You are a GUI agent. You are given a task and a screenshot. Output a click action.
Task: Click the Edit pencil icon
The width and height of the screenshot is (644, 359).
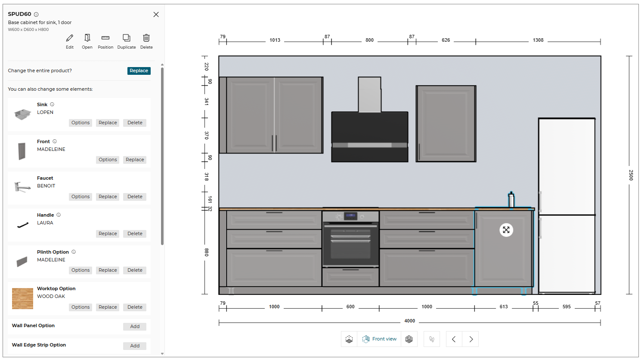pyautogui.click(x=70, y=38)
